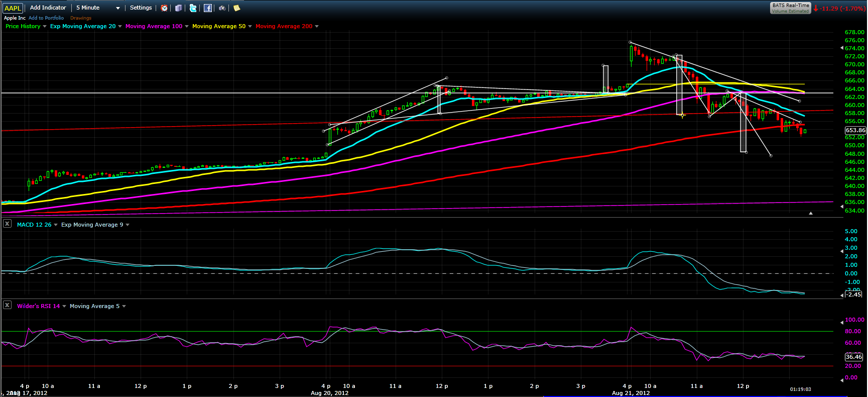Open the Add Indicator menu
This screenshot has height=397, width=868.
tap(48, 8)
